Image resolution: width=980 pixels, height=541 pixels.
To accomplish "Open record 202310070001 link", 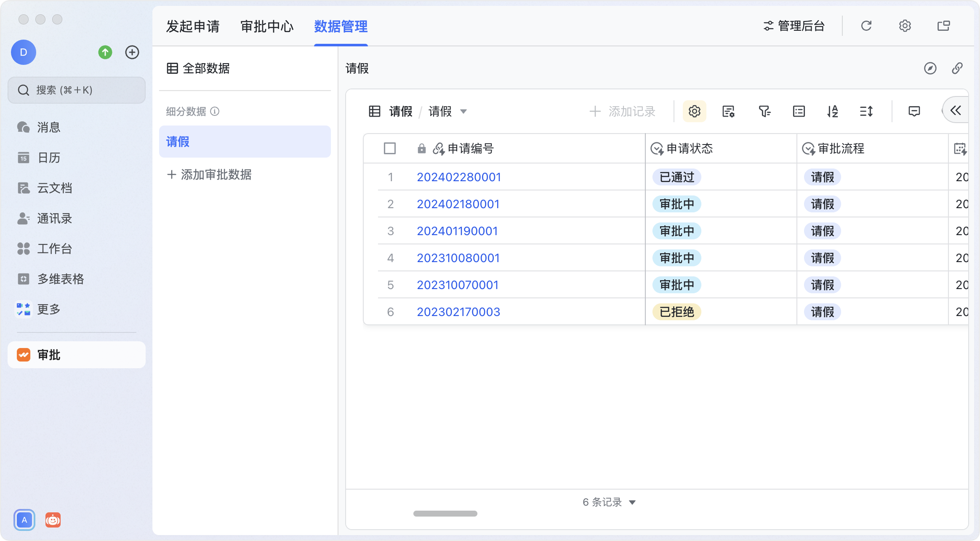I will 458,285.
